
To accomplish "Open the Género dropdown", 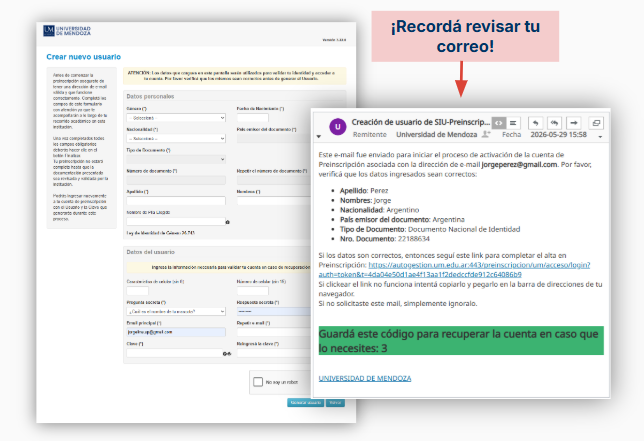I will click(x=176, y=118).
